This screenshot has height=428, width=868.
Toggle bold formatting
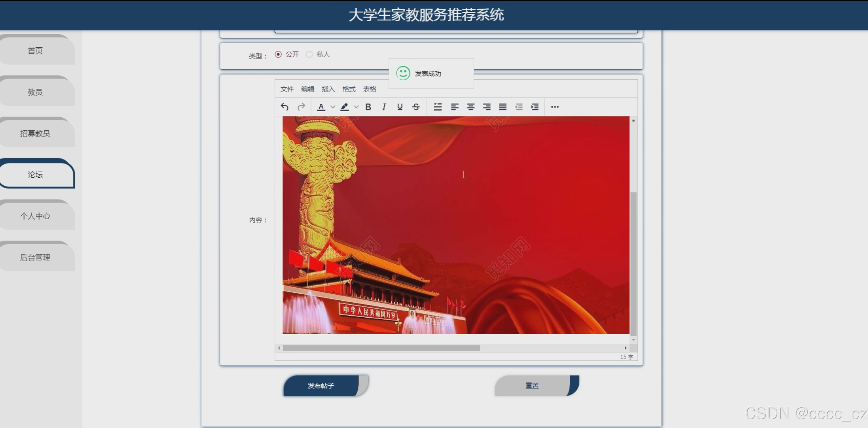pos(368,107)
